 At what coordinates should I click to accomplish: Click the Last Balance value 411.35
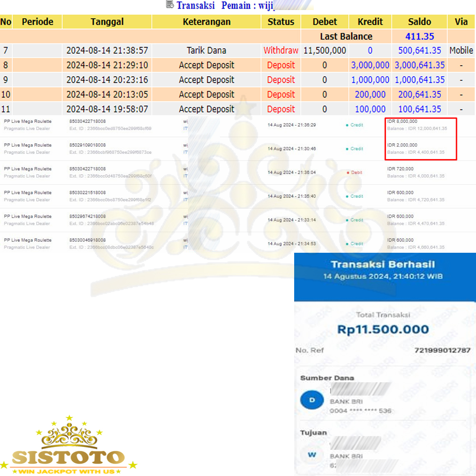coord(419,36)
